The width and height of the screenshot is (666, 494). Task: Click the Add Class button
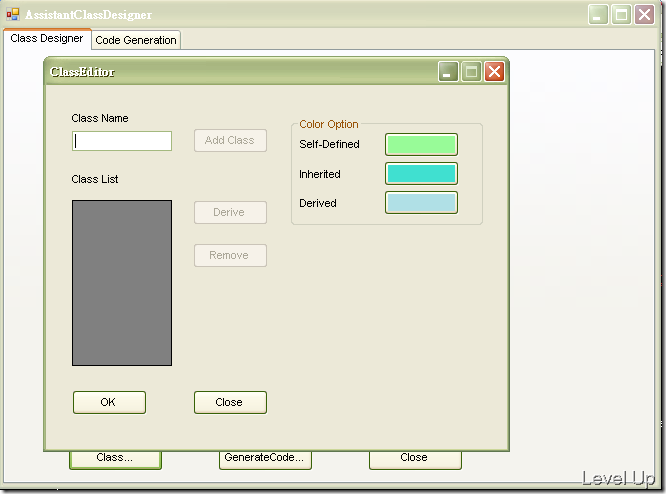click(230, 141)
